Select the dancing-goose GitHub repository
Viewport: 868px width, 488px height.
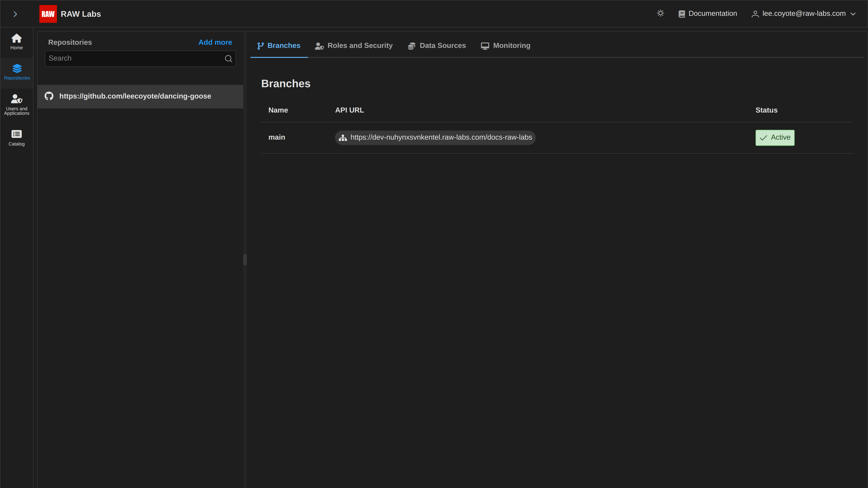point(140,96)
